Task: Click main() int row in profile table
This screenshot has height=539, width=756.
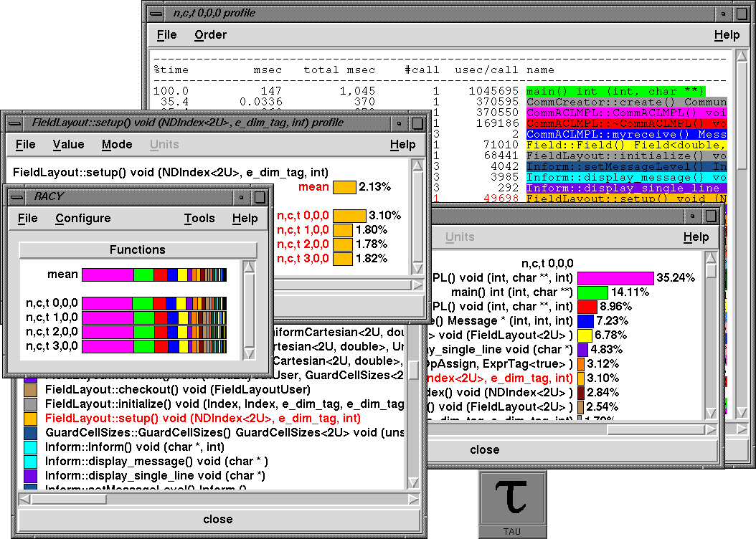Action: point(615,92)
